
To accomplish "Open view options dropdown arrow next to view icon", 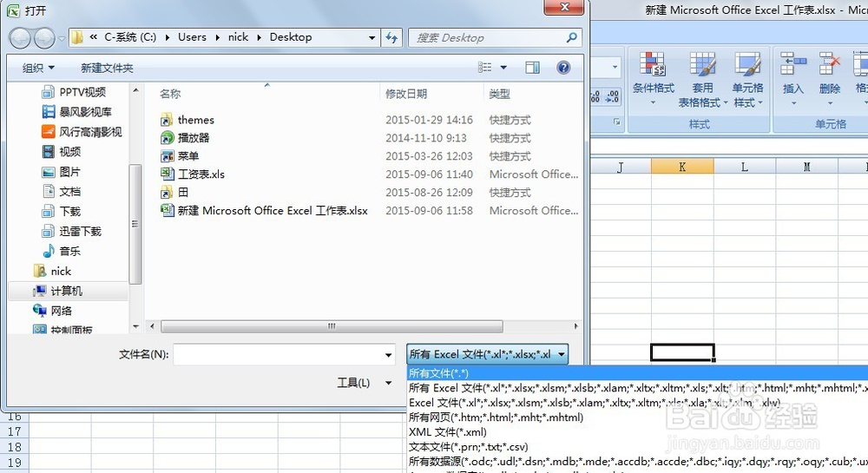I will [x=503, y=68].
